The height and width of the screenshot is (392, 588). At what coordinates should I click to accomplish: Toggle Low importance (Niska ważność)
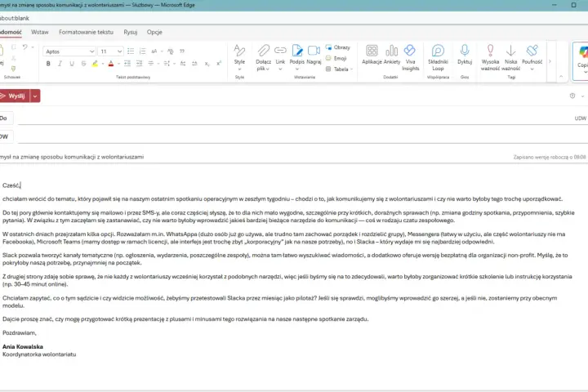(510, 58)
